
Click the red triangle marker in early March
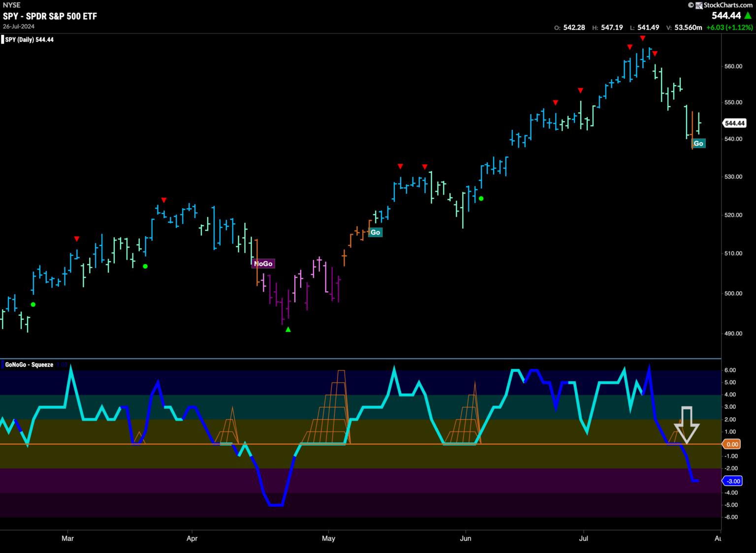pyautogui.click(x=76, y=239)
